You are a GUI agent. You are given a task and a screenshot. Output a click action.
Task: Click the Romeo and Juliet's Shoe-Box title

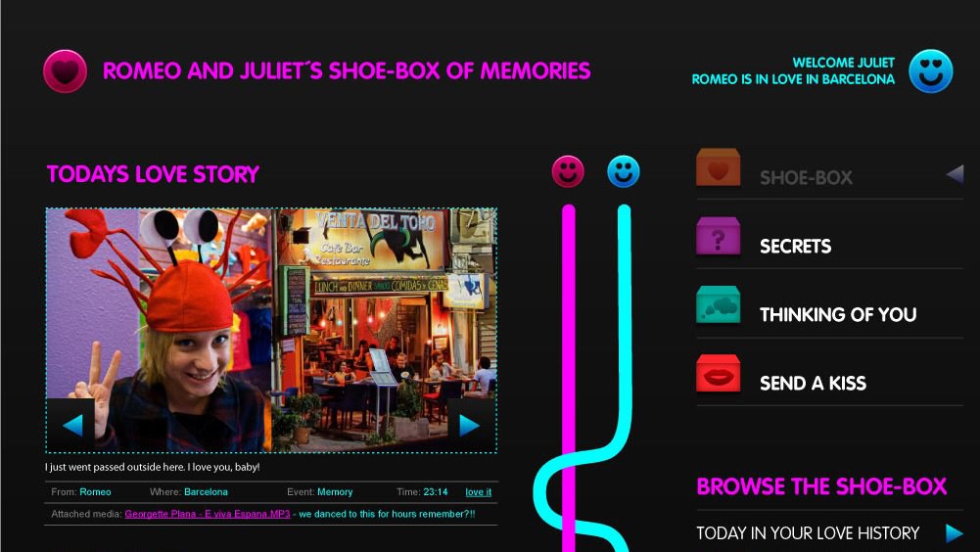click(x=347, y=70)
